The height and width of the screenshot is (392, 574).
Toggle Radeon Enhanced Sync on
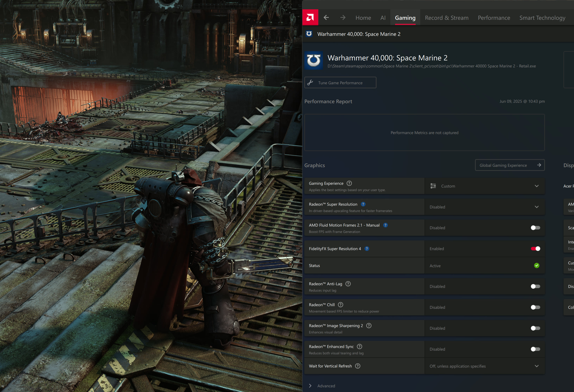click(535, 349)
